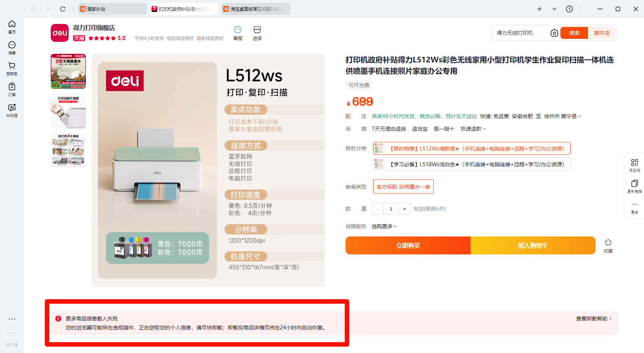Click 立即购买 buy now
644x353 pixels.
click(x=408, y=245)
